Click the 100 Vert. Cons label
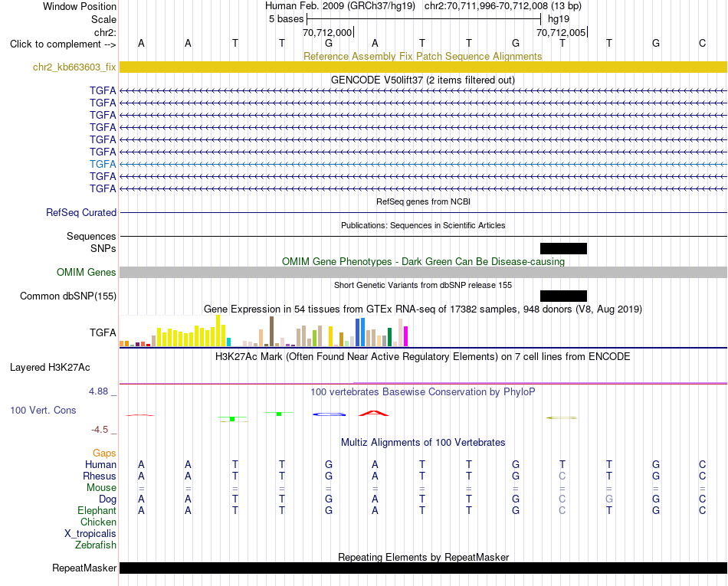This screenshot has height=586, width=728. [43, 410]
